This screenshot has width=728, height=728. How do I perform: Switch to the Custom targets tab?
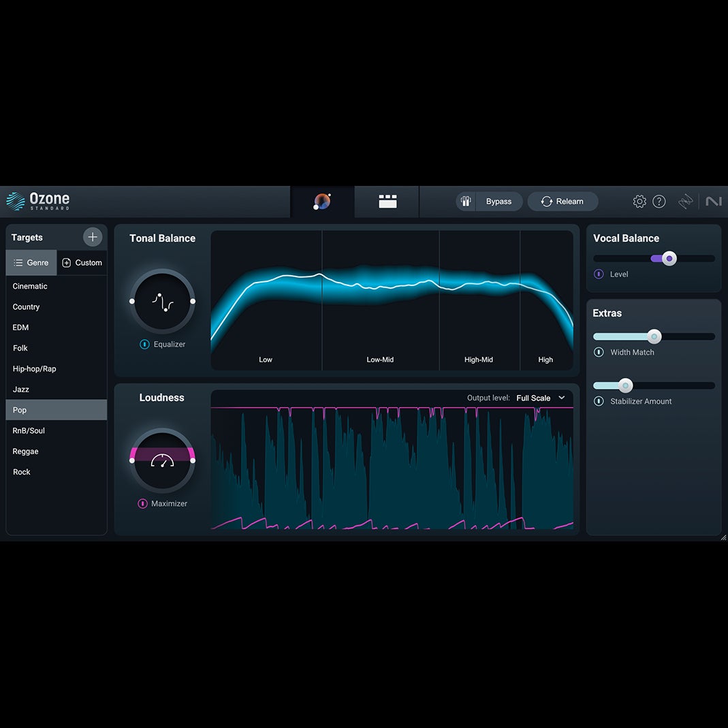coord(82,263)
